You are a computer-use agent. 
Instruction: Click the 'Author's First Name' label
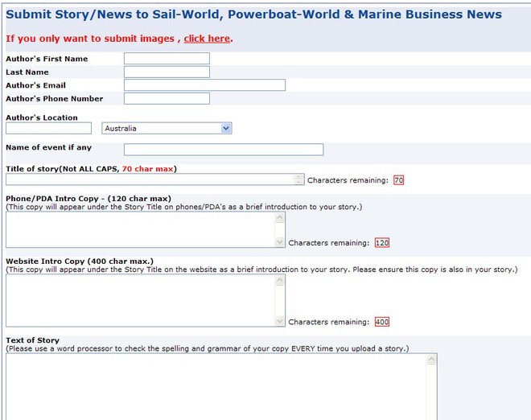click(x=47, y=59)
